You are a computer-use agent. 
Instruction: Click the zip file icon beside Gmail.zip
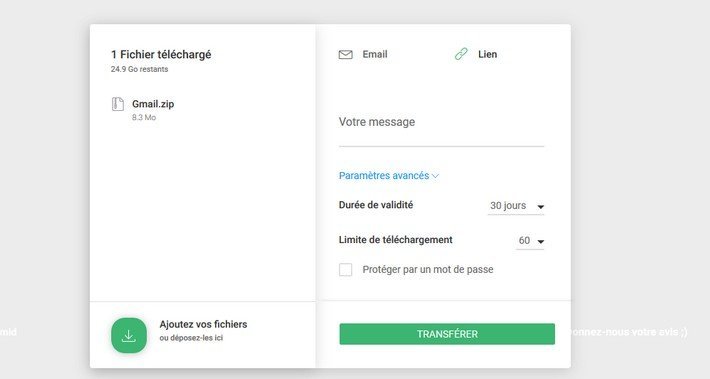tap(118, 104)
